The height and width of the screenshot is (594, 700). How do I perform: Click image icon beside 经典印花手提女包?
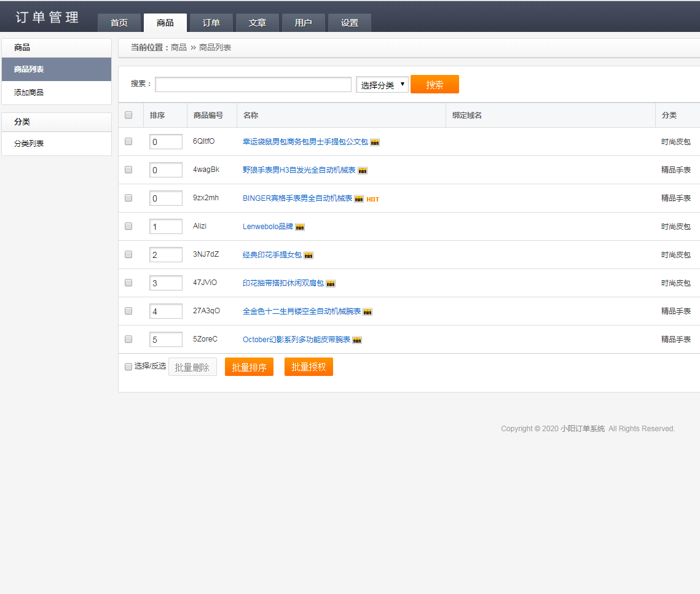click(x=309, y=255)
